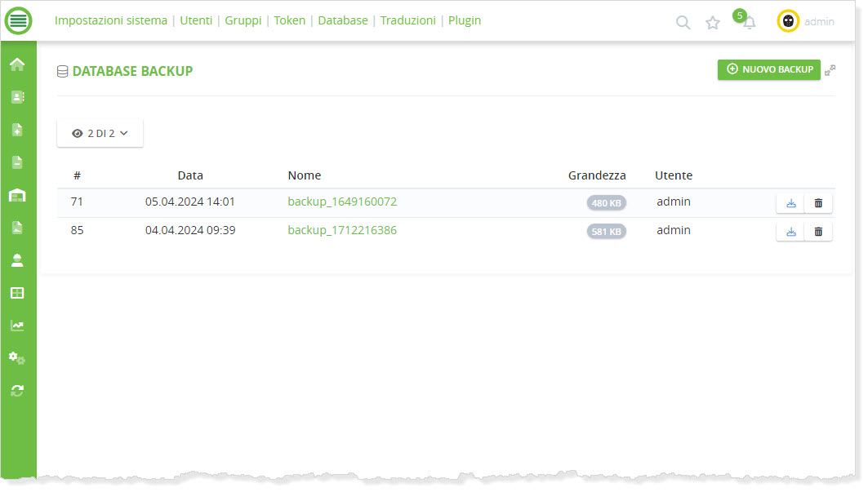Open the backup_1649160072 link
The width and height of the screenshot is (868, 492).
point(342,202)
